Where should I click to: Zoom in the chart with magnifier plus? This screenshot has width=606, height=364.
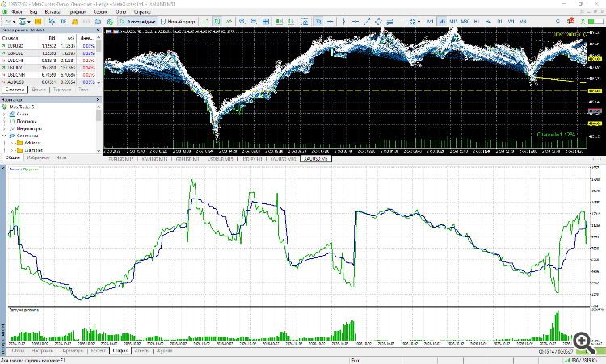click(242, 22)
